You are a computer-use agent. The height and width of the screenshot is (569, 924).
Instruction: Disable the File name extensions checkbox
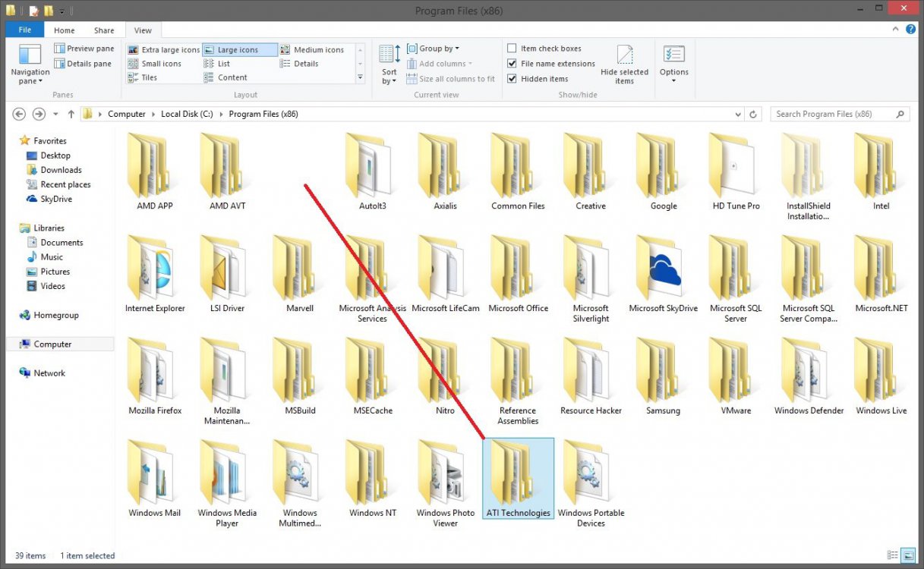tap(512, 63)
